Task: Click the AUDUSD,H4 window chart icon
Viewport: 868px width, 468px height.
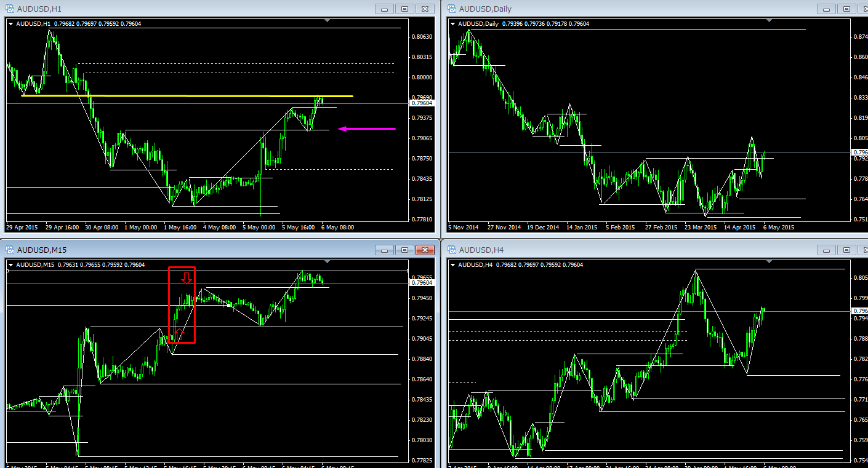Action: (x=452, y=250)
